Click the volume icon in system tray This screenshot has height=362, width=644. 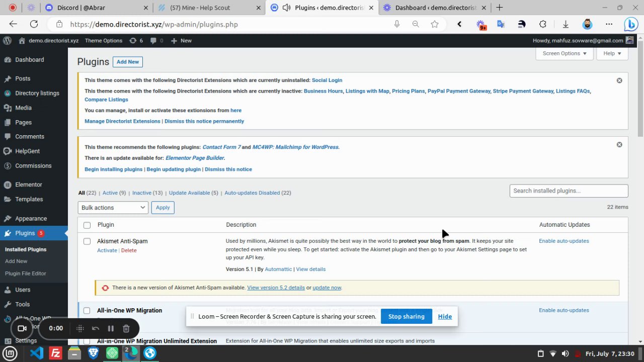pos(565,354)
